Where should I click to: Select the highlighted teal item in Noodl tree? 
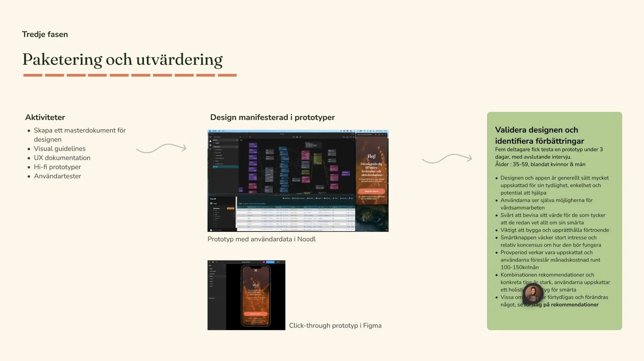tap(225, 167)
